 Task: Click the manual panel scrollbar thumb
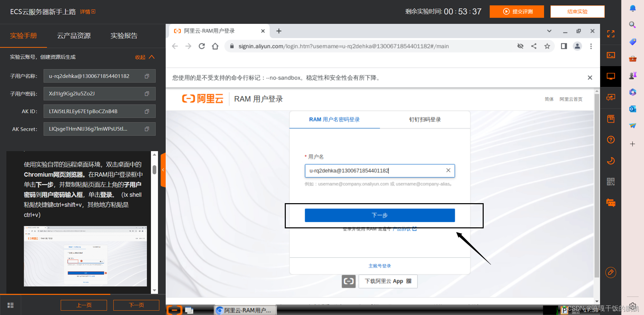coord(155,170)
